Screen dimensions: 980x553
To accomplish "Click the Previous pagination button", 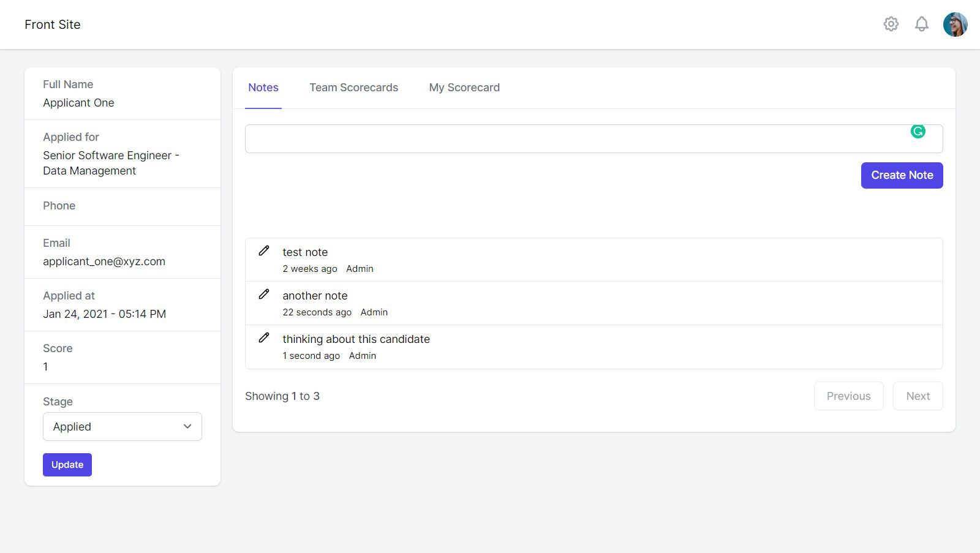I will 848,396.
